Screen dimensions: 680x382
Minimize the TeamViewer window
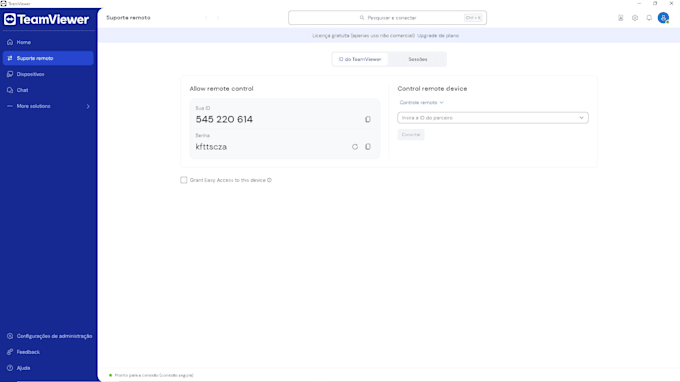pyautogui.click(x=639, y=3)
